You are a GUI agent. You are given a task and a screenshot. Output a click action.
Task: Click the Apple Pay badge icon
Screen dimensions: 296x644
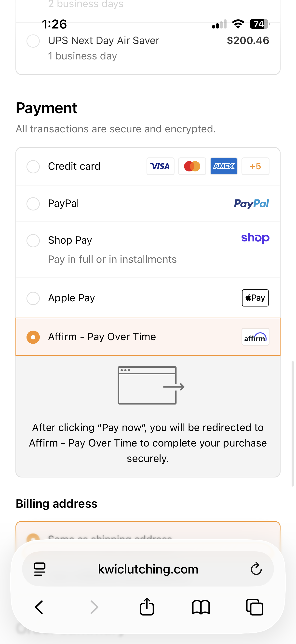click(255, 298)
